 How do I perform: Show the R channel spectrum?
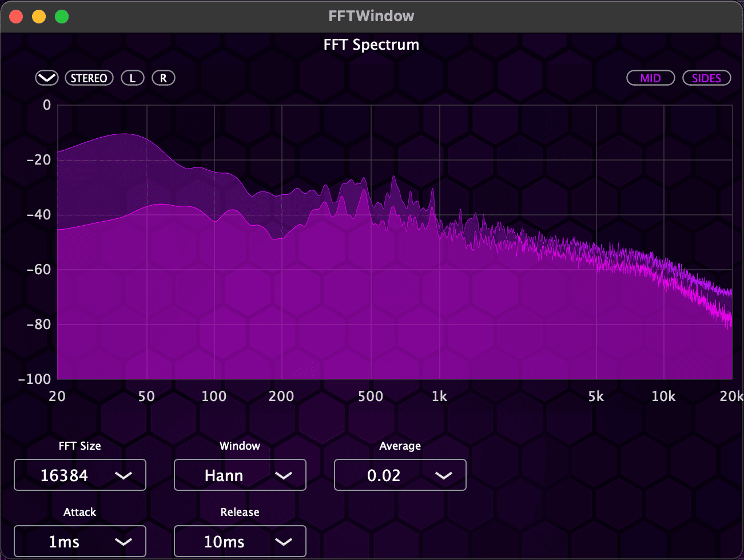pos(163,78)
